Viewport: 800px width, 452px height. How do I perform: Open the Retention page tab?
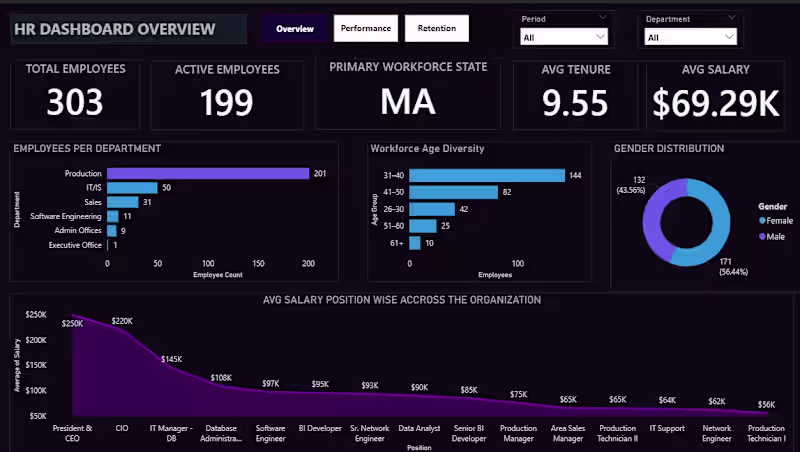click(437, 28)
